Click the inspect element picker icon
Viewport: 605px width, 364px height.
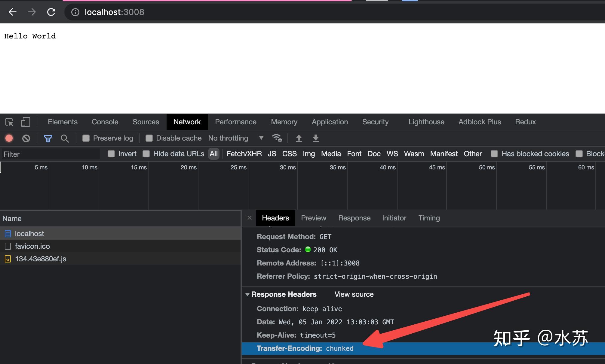point(9,122)
